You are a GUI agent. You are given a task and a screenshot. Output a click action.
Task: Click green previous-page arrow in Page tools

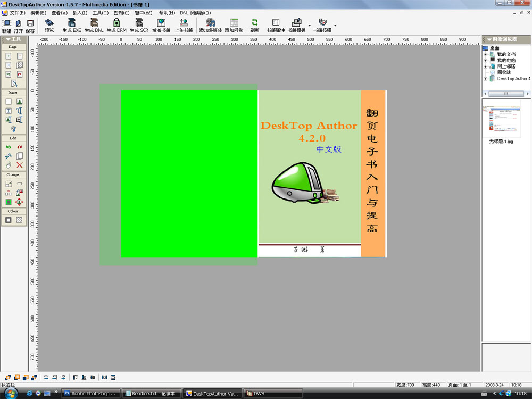click(9, 74)
